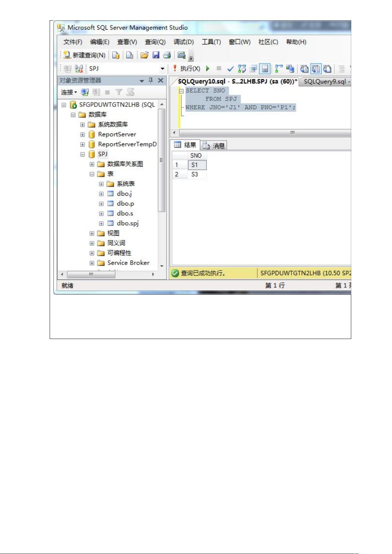Screen dimensions: 392x554
Task: Select the Messages (消息) tab
Action: (x=214, y=145)
